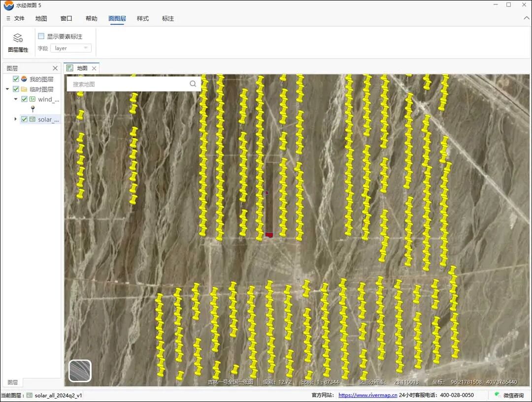Switch to the 标注 ribbon tab
This screenshot has width=532, height=402.
[168, 18]
